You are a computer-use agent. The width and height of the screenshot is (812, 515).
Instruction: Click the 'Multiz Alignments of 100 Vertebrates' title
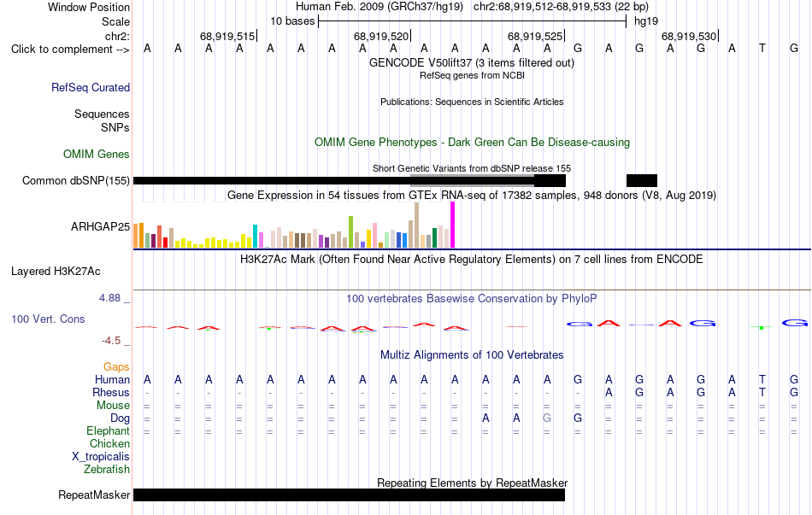472,355
